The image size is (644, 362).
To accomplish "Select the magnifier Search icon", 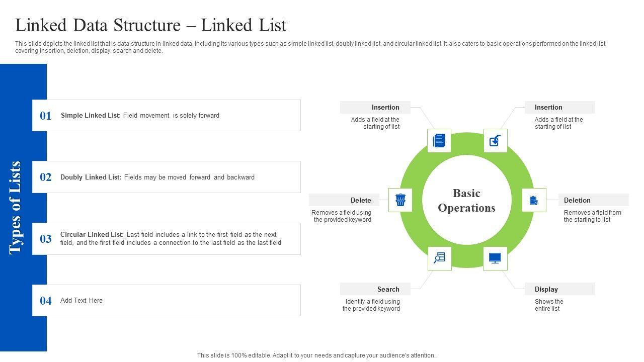I will 439,258.
